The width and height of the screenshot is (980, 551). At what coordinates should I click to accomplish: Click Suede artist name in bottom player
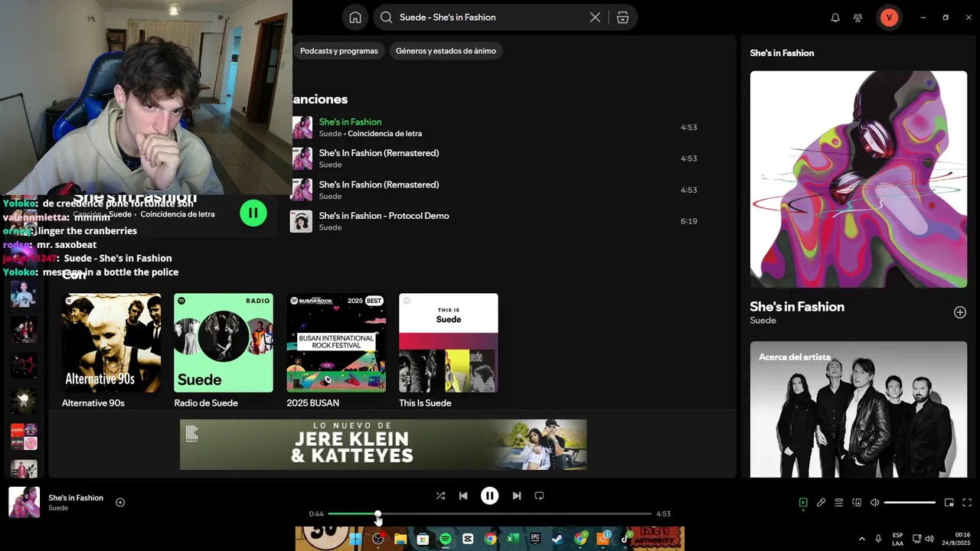coord(58,508)
